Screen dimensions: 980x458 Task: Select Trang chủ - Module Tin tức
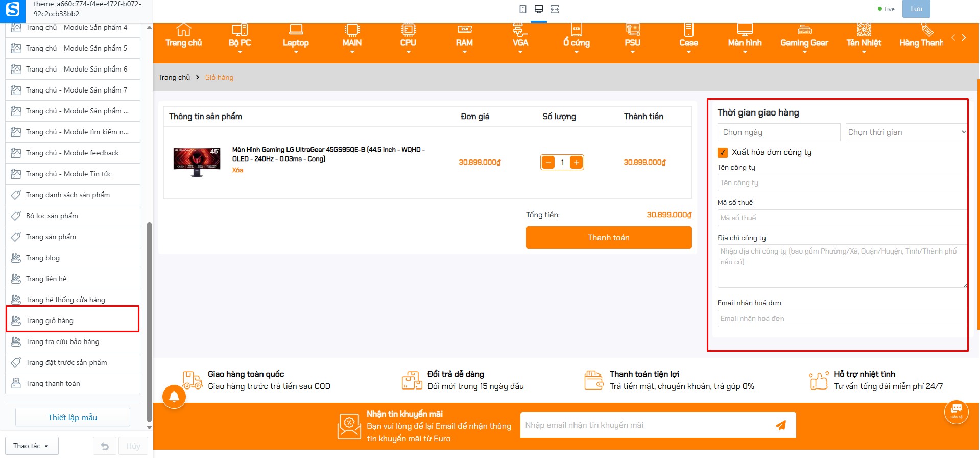click(x=73, y=174)
